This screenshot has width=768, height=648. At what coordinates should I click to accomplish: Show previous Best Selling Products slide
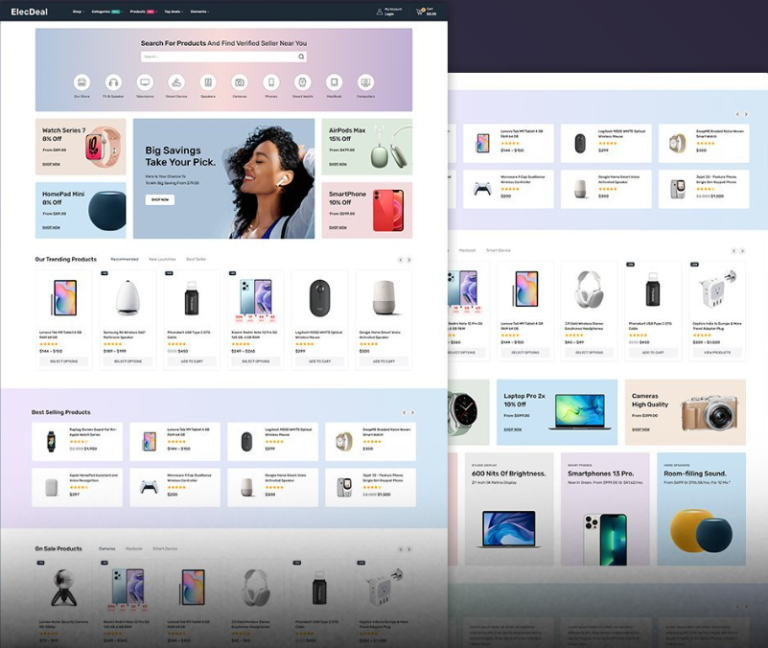pyautogui.click(x=404, y=412)
